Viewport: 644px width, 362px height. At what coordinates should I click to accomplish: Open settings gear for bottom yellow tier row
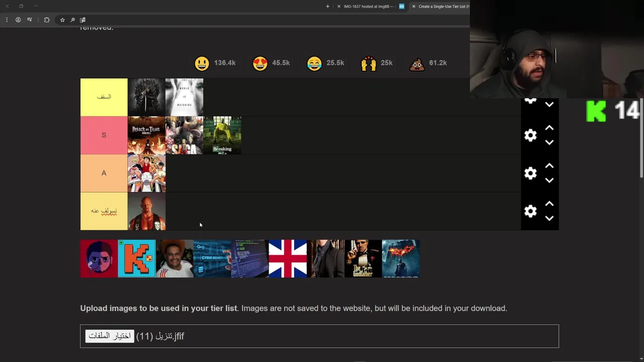(x=530, y=211)
